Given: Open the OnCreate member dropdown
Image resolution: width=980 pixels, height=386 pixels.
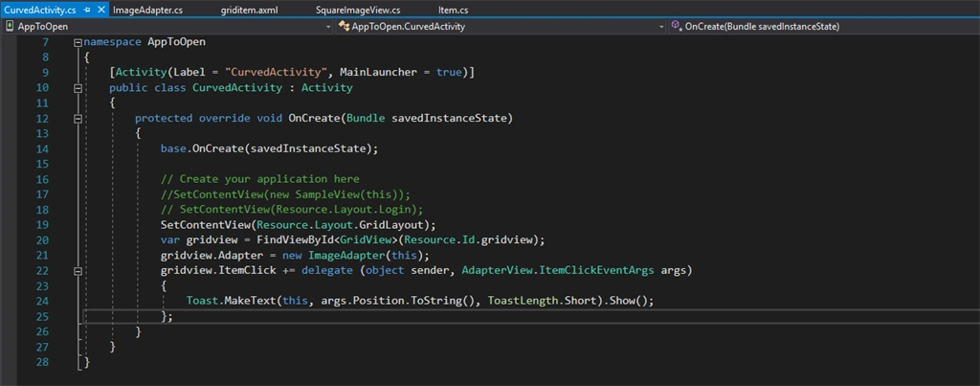Looking at the screenshot, I should 823,27.
